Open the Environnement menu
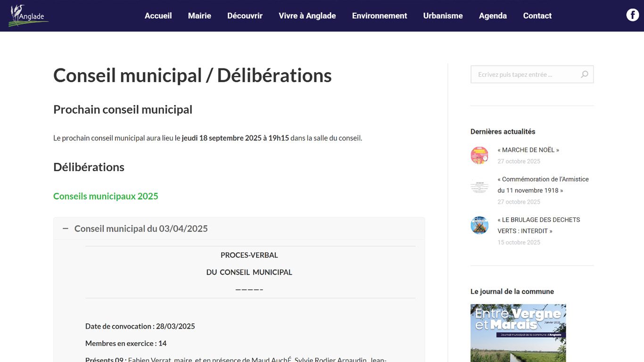This screenshot has height=362, width=644. pos(379,16)
